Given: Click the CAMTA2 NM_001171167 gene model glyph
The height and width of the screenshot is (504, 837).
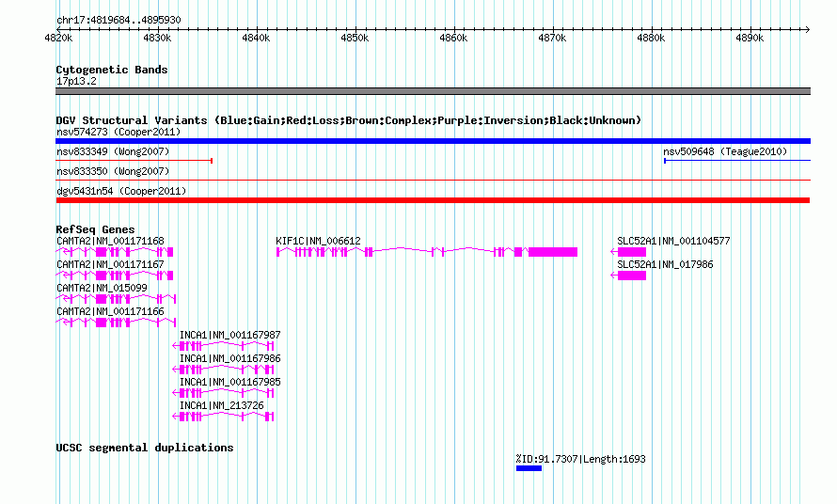Looking at the screenshot, I should (x=114, y=276).
